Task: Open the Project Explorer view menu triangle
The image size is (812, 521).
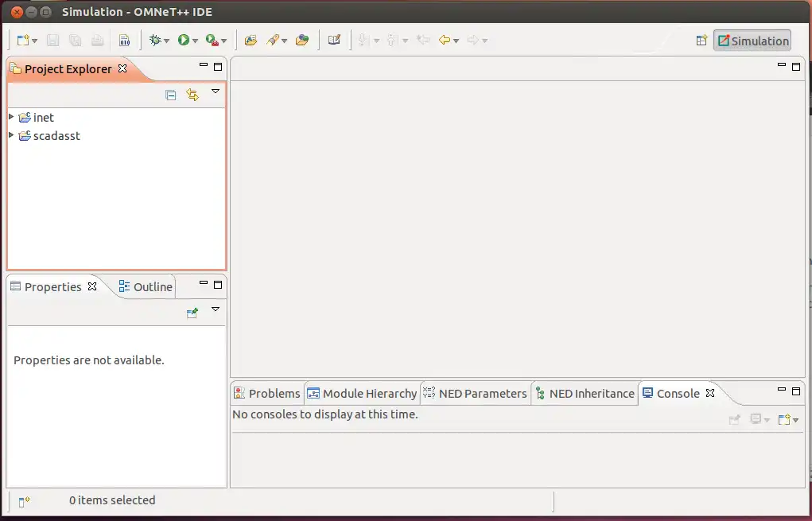Action: [216, 91]
